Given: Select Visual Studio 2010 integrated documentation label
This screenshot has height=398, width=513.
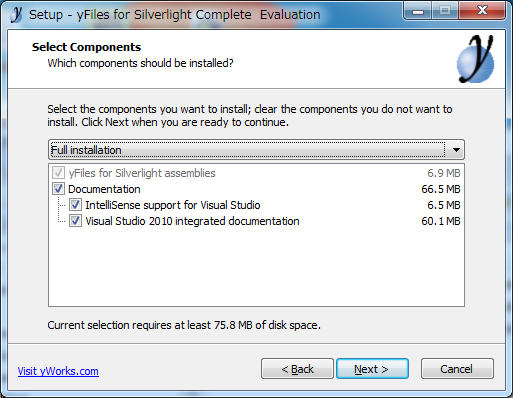Looking at the screenshot, I should pyautogui.click(x=192, y=221).
